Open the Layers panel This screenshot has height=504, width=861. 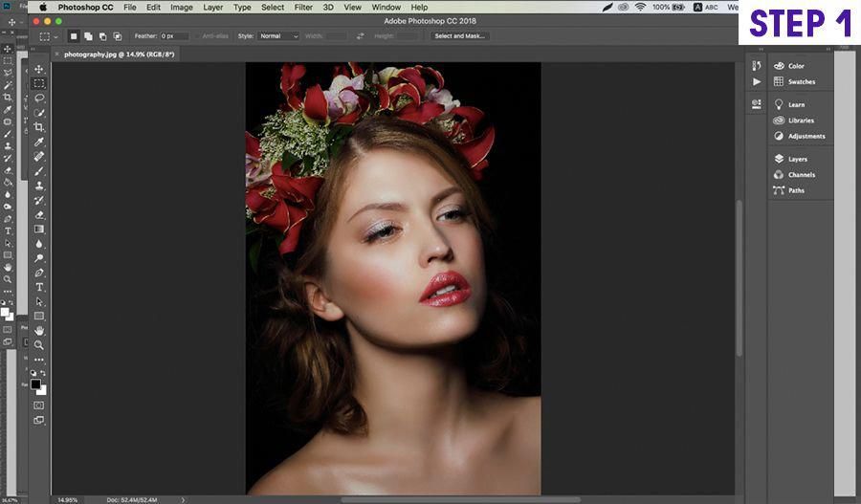tap(796, 159)
